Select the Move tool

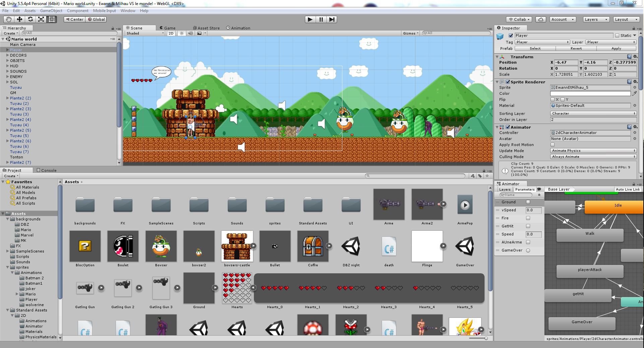point(19,19)
